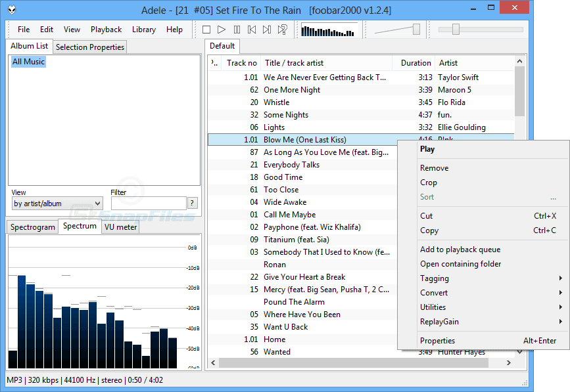Open the by artist/album view dropdown

[57, 204]
